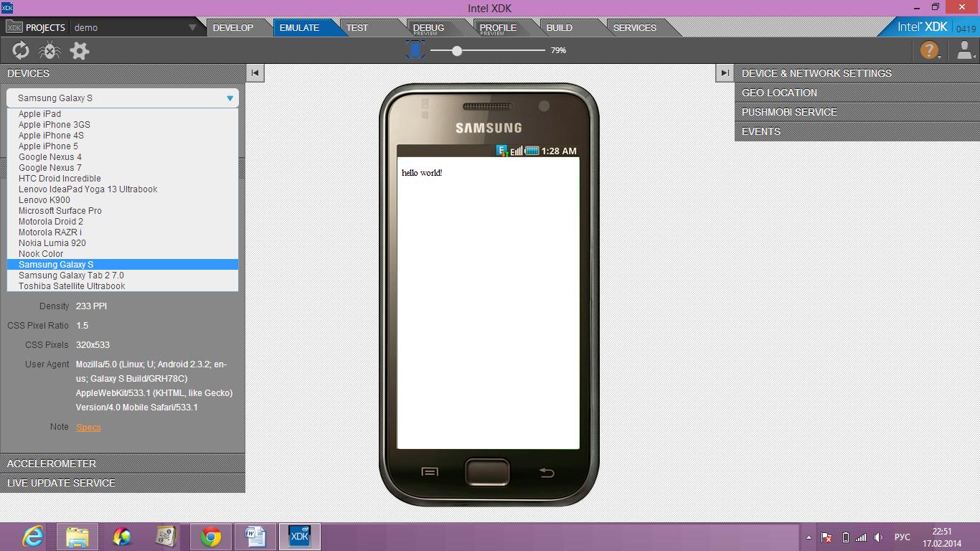Open File Explorer from the taskbar
980x551 pixels.
tap(77, 537)
